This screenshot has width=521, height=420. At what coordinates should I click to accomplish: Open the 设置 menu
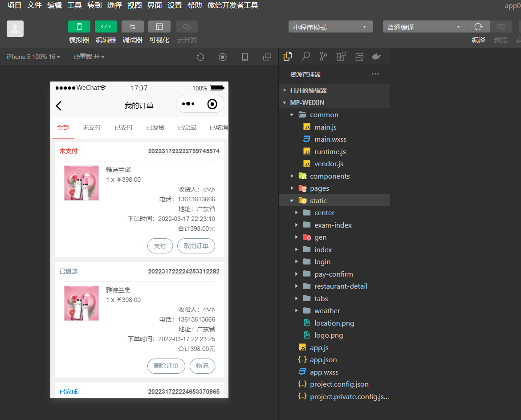pyautogui.click(x=175, y=5)
